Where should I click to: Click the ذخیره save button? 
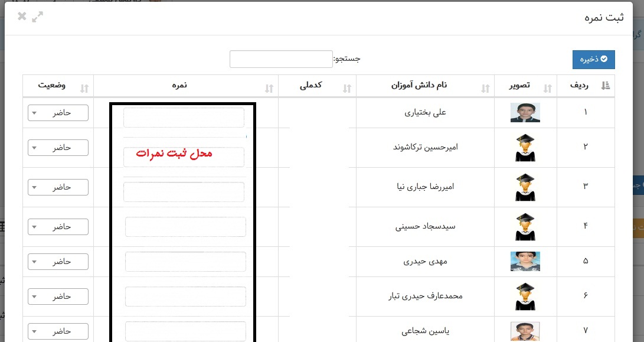click(x=593, y=60)
